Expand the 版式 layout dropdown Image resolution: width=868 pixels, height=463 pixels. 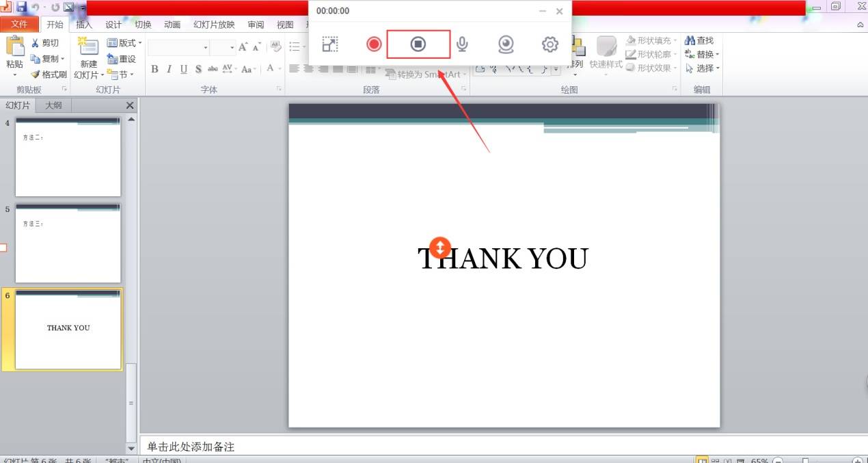click(124, 43)
